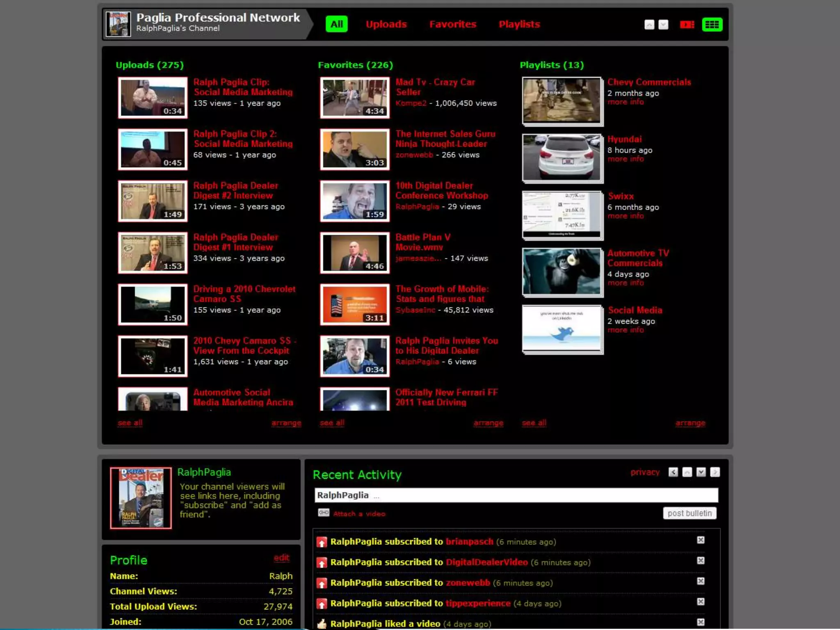840x630 pixels.
Task: Select the All tab
Action: pos(337,24)
